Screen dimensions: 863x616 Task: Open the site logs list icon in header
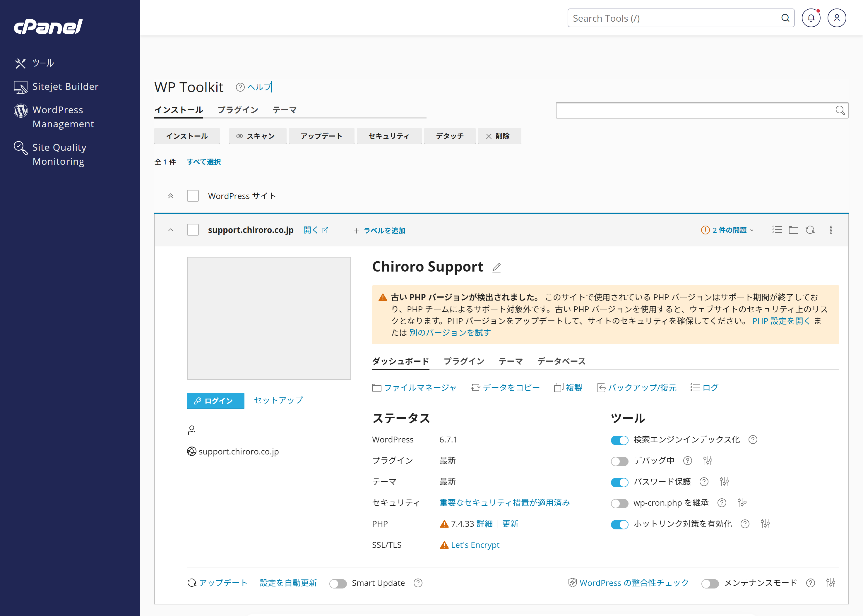pos(777,230)
